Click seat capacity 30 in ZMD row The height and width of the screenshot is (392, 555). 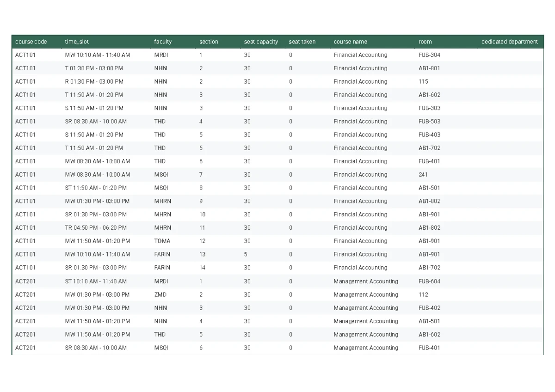(x=247, y=295)
